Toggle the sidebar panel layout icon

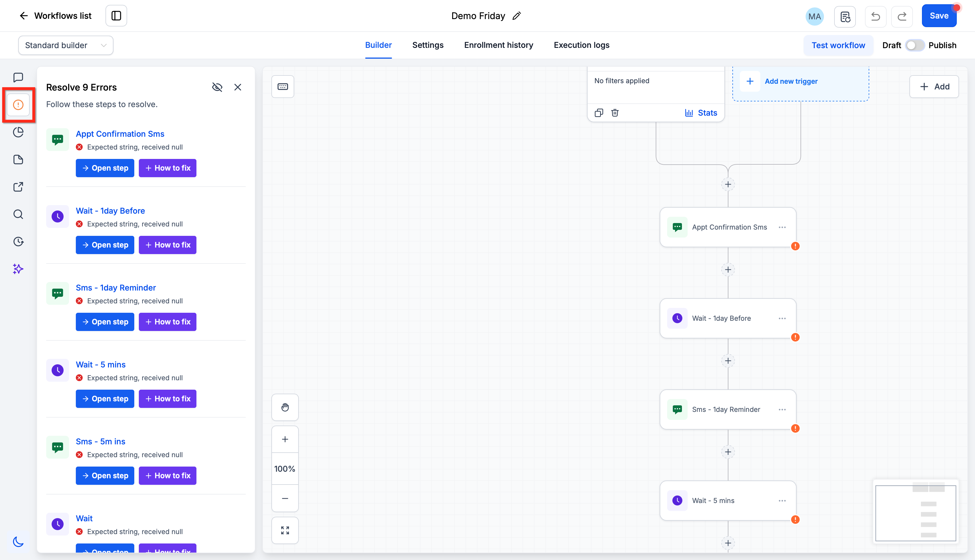coord(116,16)
